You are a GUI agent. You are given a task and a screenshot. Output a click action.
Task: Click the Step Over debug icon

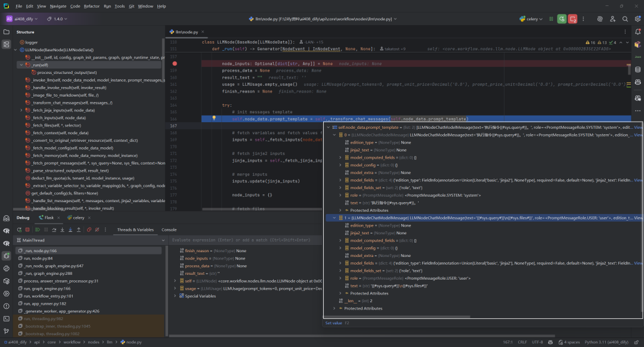tap(54, 230)
